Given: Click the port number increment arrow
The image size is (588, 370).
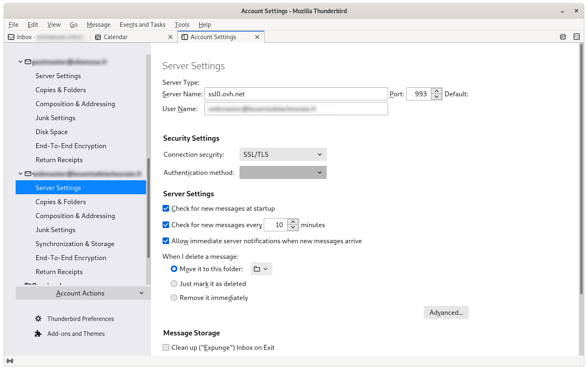Looking at the screenshot, I should (437, 91).
